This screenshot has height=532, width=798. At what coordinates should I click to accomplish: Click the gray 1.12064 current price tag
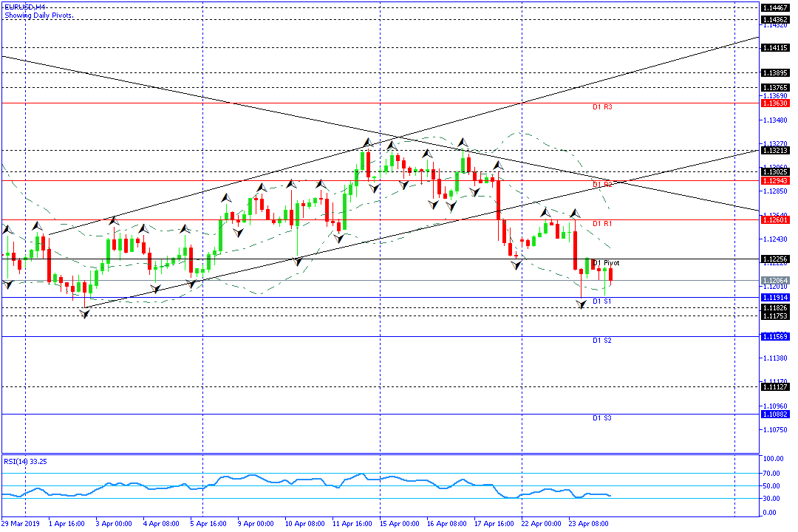[x=774, y=281]
